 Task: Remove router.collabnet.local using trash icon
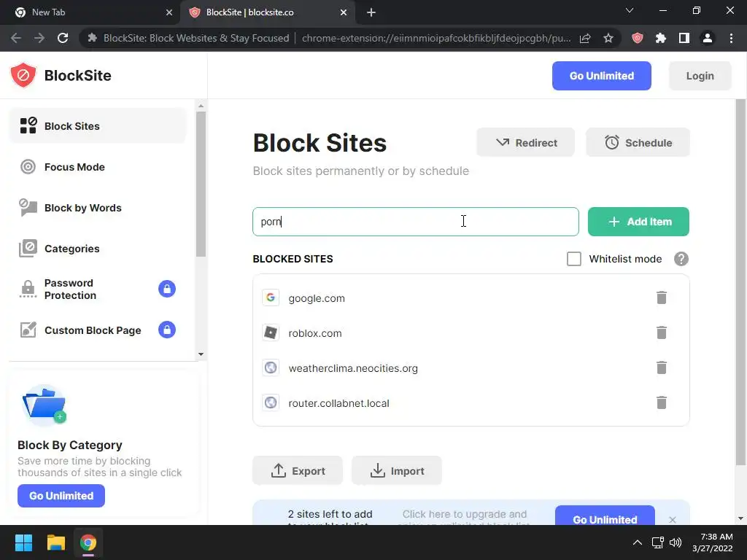tap(661, 402)
